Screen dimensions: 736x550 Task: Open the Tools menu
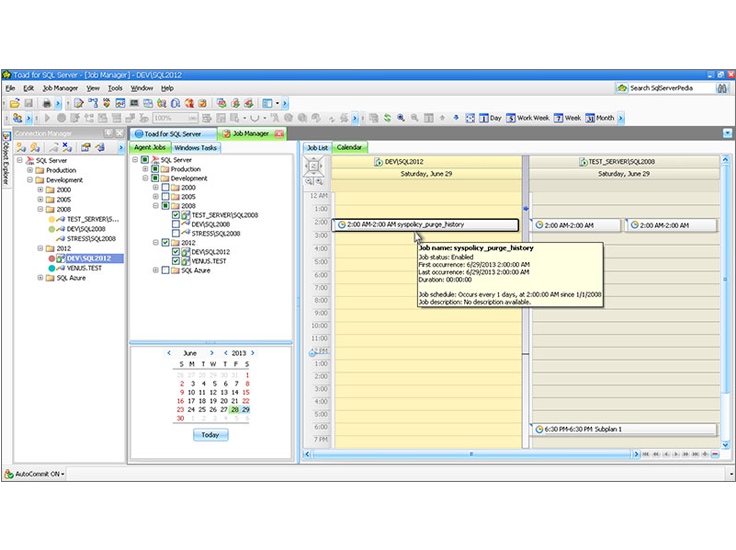115,88
